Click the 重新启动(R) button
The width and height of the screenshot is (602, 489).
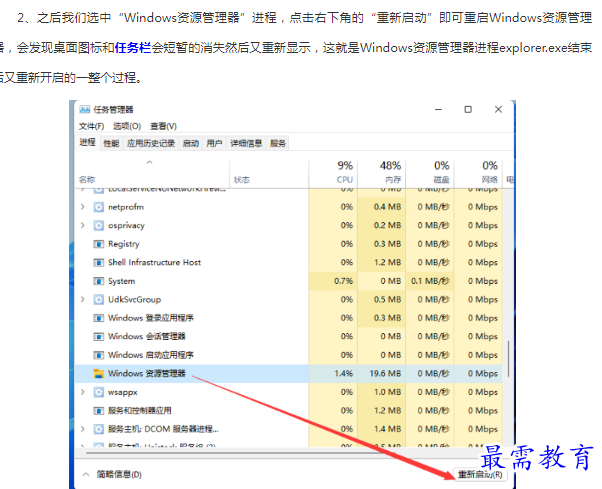[x=480, y=475]
